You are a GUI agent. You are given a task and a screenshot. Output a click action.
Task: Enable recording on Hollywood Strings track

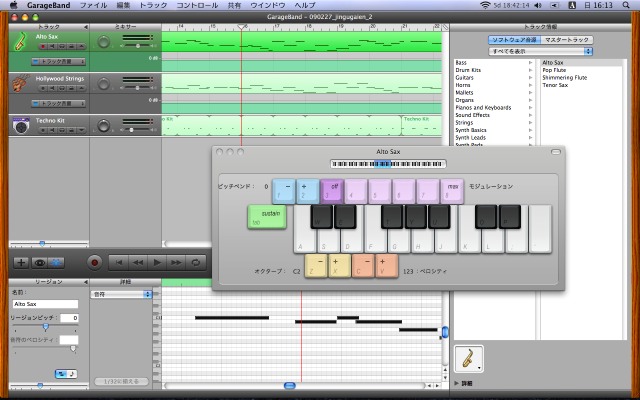pos(42,88)
